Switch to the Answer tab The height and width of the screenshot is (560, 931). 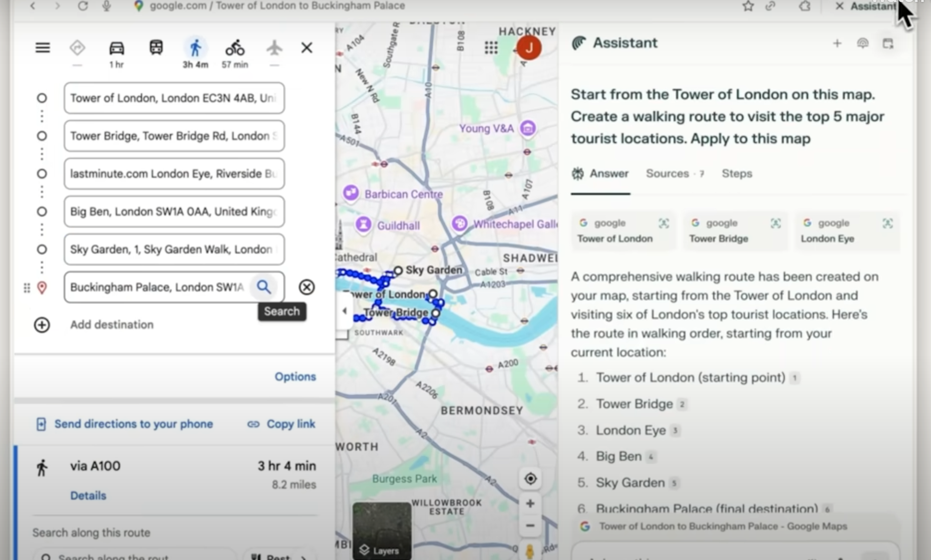[601, 174]
